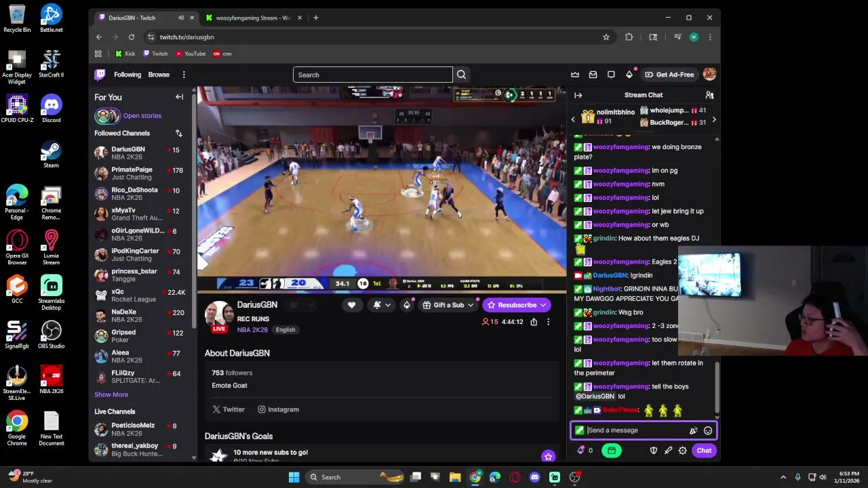Reload the Twitch page
Viewport: 868px width, 488px height.
[131, 37]
